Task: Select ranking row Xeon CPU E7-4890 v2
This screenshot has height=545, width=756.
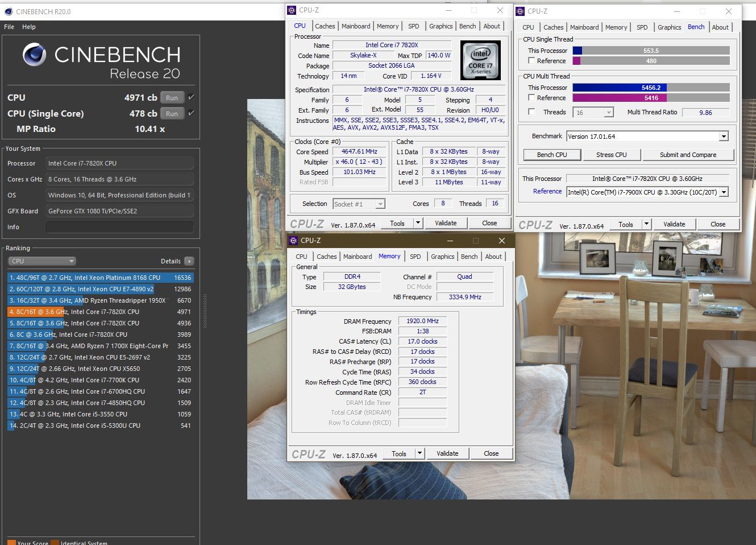Action: click(101, 289)
